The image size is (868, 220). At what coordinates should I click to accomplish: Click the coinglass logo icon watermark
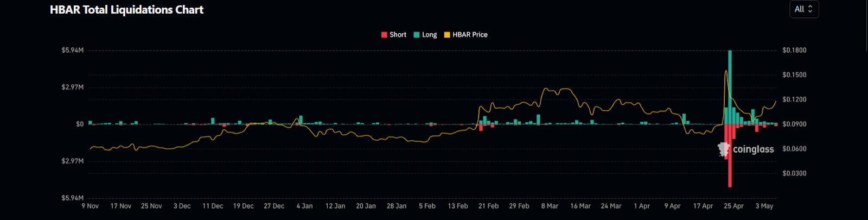pos(724,149)
